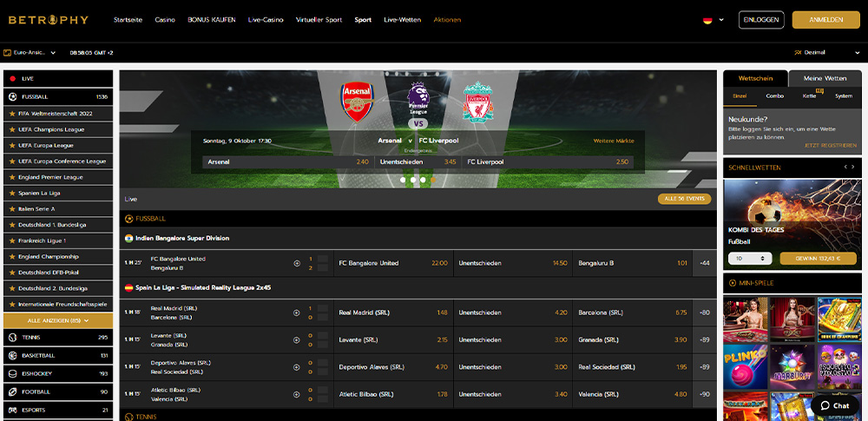Image resolution: width=868 pixels, height=421 pixels.
Task: Open the Starburst mini-game thumbnail
Action: coord(792,366)
